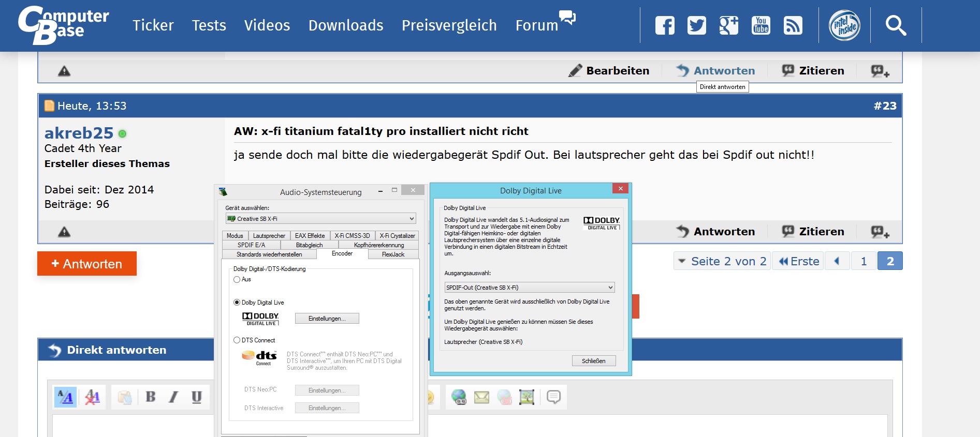The image size is (980, 437).
Task: Open the ComputerBase home logo
Action: [x=64, y=25]
